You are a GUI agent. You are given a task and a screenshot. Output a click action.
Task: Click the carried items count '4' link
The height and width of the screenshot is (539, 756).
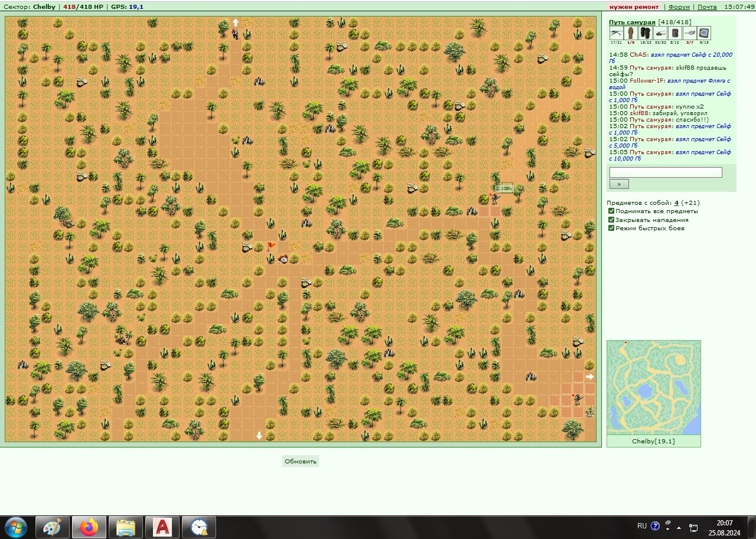pos(676,202)
